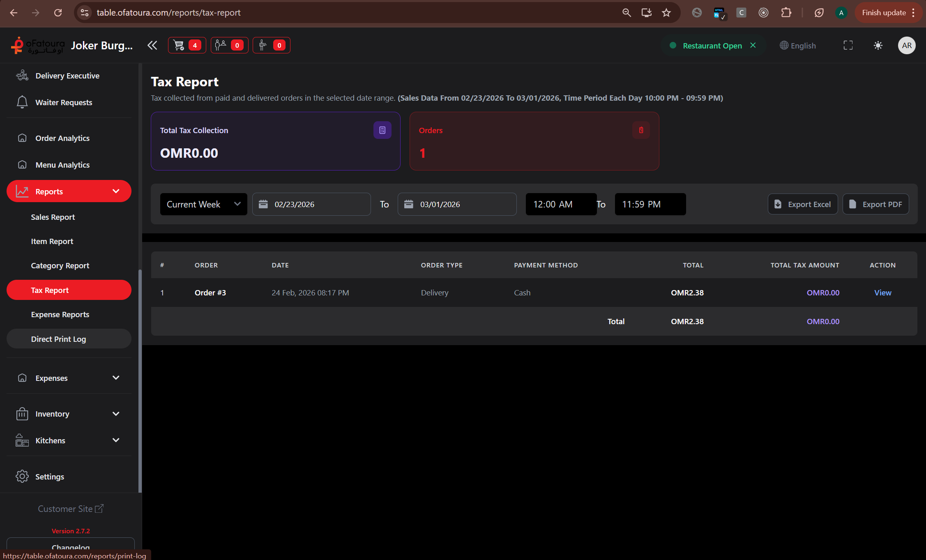Toggle Restaurant Open status
This screenshot has height=560, width=926.
click(712, 46)
